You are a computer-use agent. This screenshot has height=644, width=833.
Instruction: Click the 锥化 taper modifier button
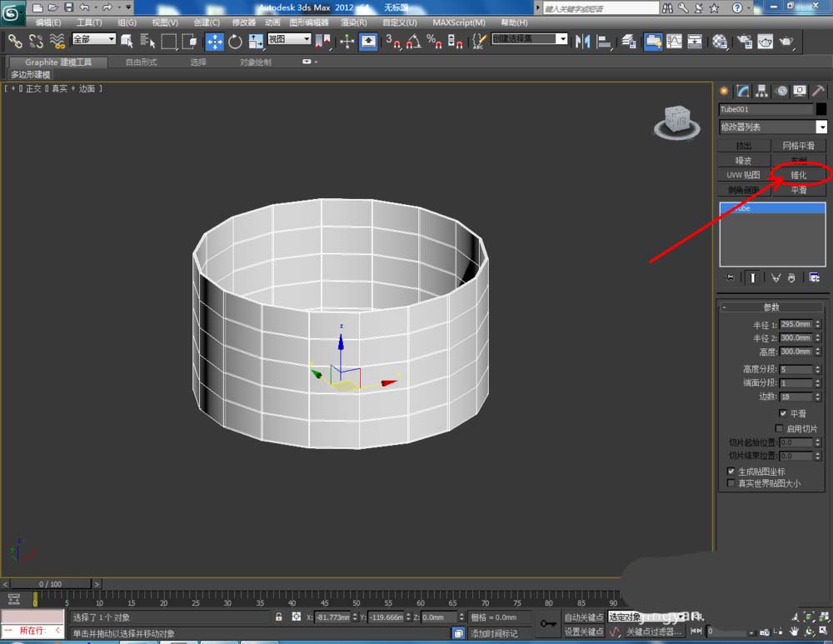(x=798, y=175)
